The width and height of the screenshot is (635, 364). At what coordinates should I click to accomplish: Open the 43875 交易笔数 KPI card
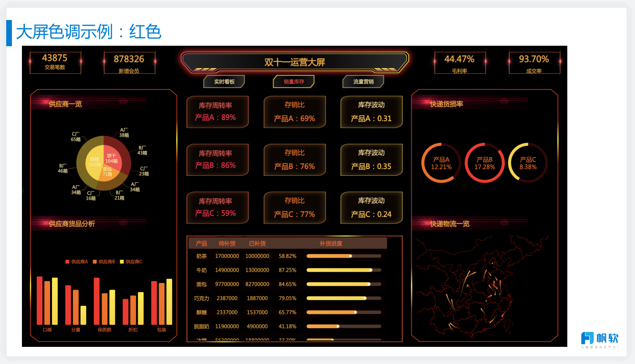point(55,62)
